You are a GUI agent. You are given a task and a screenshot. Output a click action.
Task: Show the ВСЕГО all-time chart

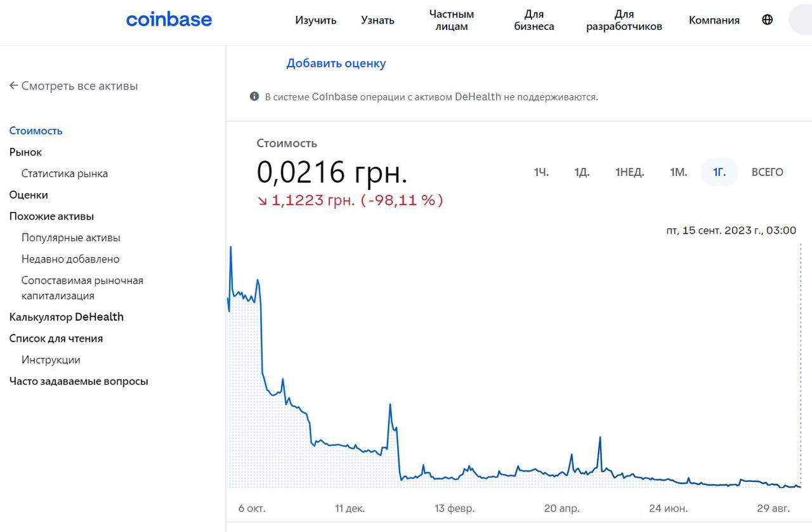[x=767, y=172]
